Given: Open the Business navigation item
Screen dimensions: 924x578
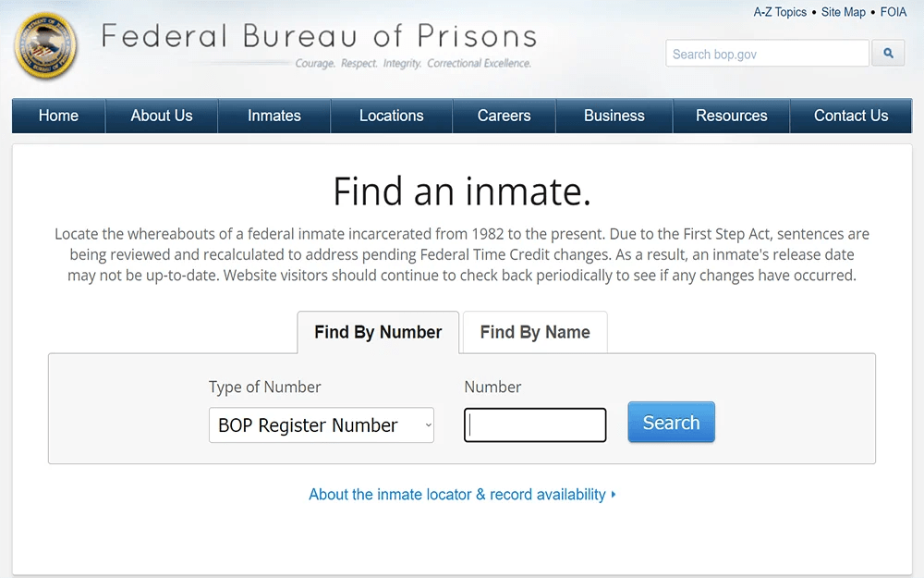Looking at the screenshot, I should click(614, 116).
